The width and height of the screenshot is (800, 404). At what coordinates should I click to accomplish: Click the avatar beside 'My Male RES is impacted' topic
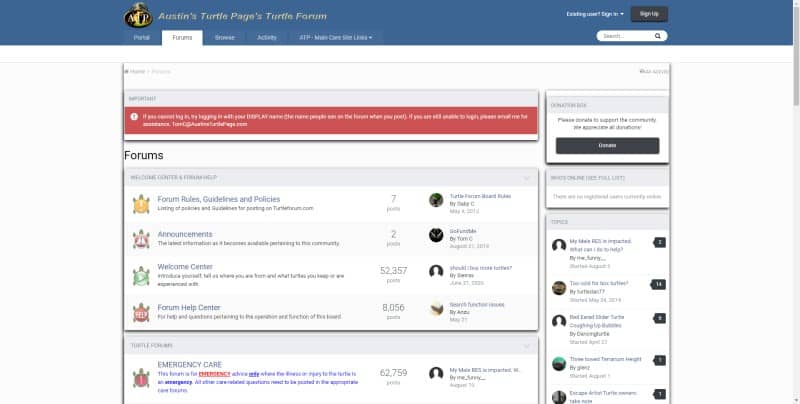[559, 245]
